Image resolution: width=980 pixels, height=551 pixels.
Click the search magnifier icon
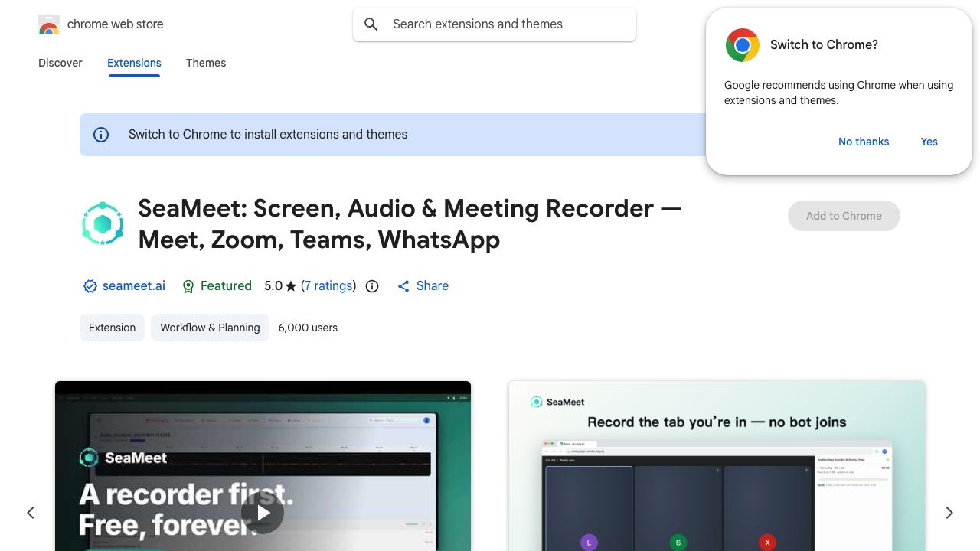point(371,24)
